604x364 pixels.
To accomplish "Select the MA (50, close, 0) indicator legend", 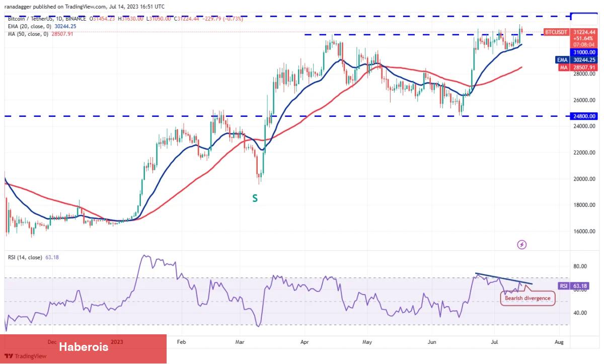I will 28,34.
